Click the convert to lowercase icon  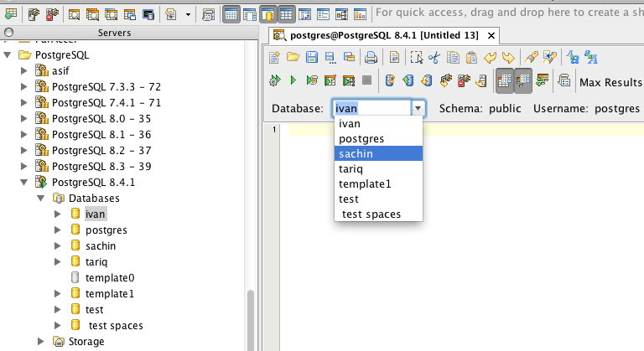(x=573, y=58)
